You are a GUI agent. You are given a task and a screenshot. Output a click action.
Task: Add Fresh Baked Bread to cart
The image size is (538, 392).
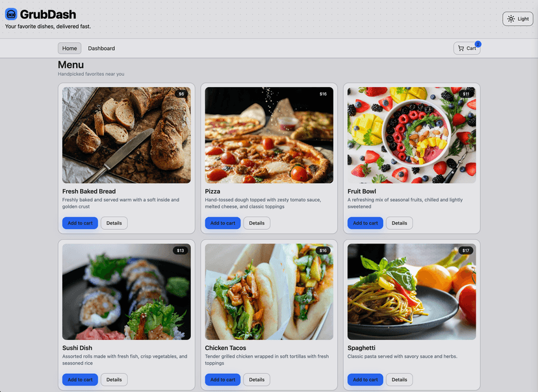80,223
